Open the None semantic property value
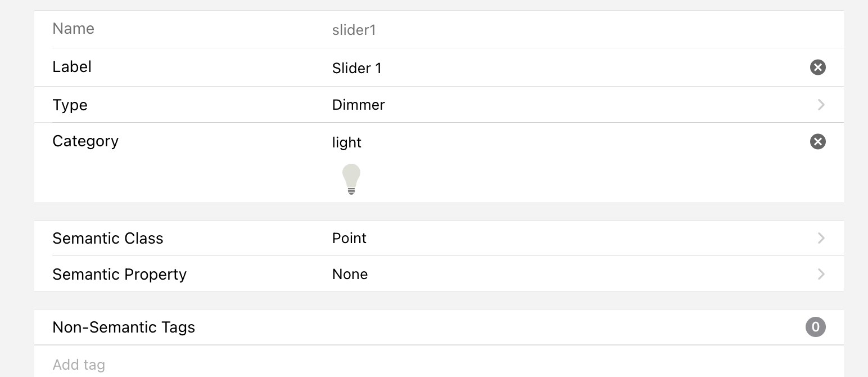This screenshot has width=868, height=377. 350,275
